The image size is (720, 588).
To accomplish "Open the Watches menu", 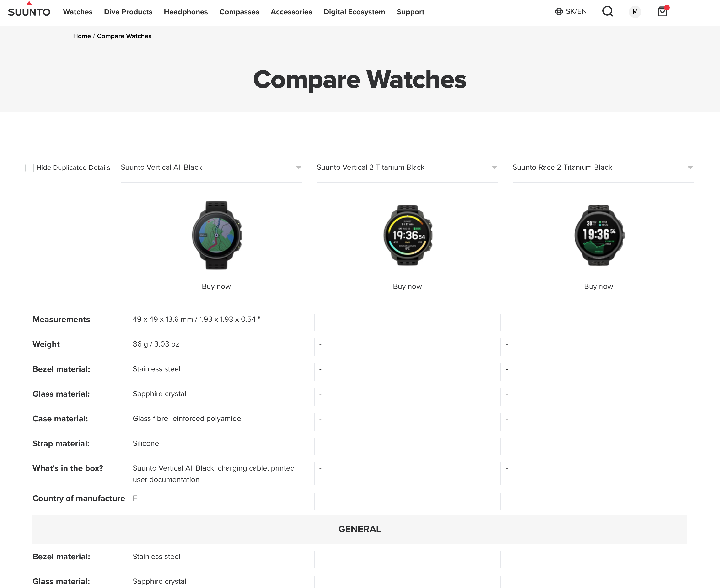I will coord(78,12).
